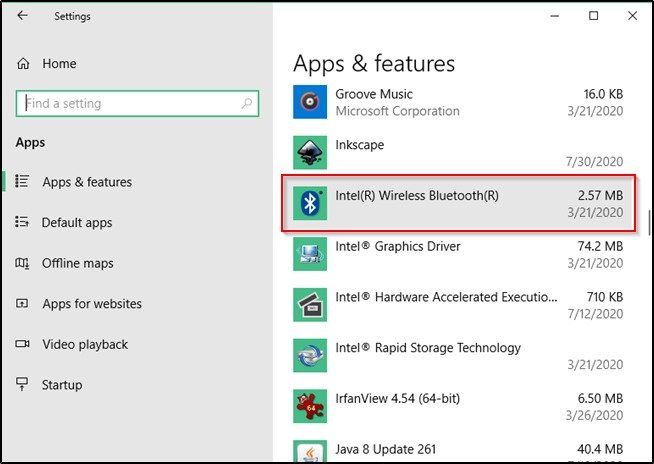Click the Offline maps sidebar icon

(x=22, y=263)
